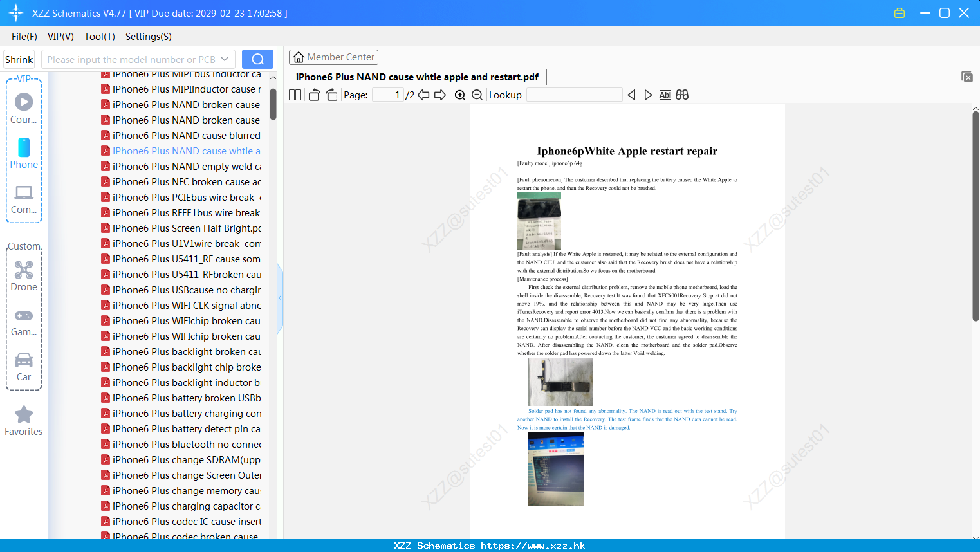Open iPhone6 Plus battery broken USB file
The image size is (980, 552).
pyautogui.click(x=181, y=398)
